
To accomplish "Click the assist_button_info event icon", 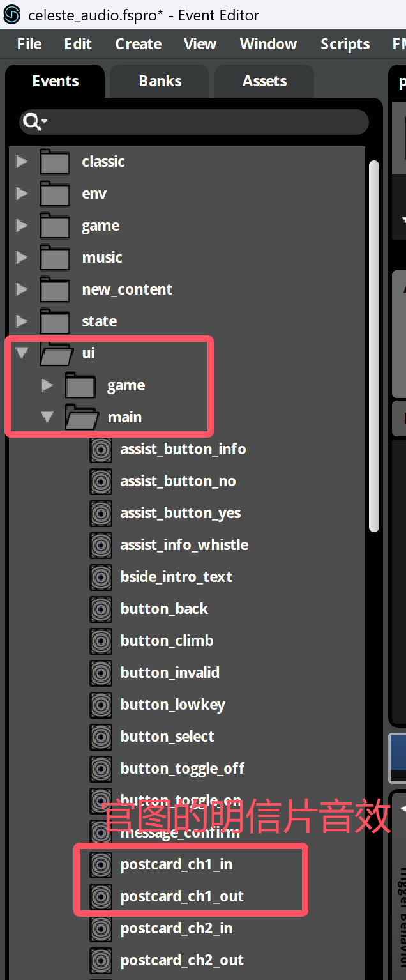I will pyautogui.click(x=101, y=449).
